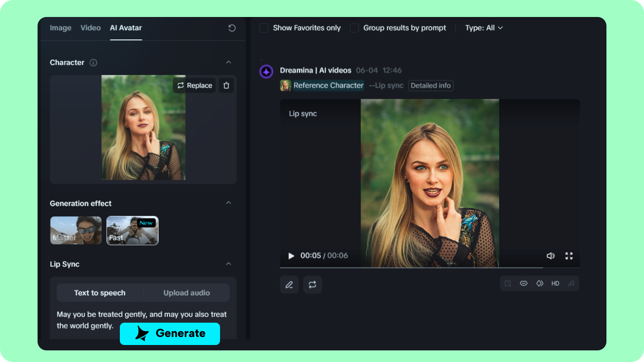Click the video progress bar
The width and height of the screenshot is (644, 362).
click(x=430, y=267)
